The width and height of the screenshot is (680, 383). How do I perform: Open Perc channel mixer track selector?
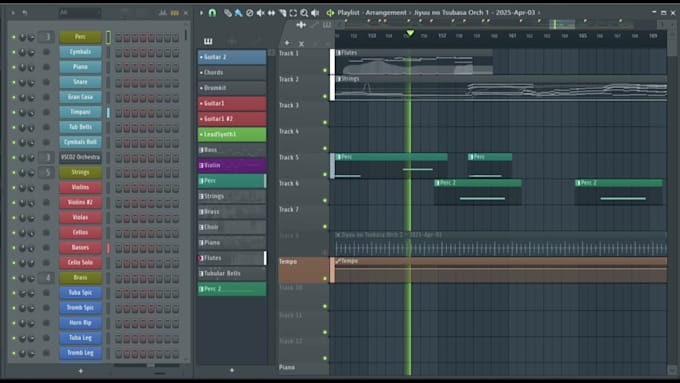point(46,37)
